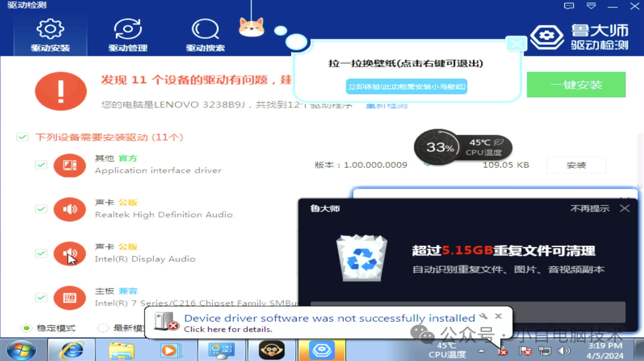Screen dimensions: 644x361
Task: Click the recycle bin icon in popup
Action: [x=361, y=258]
